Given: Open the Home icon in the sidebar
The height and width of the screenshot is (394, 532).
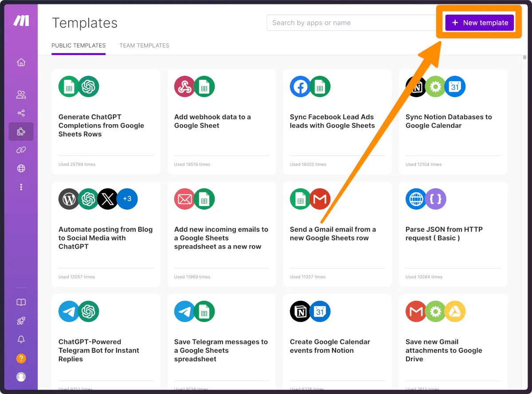Looking at the screenshot, I should click(x=21, y=62).
